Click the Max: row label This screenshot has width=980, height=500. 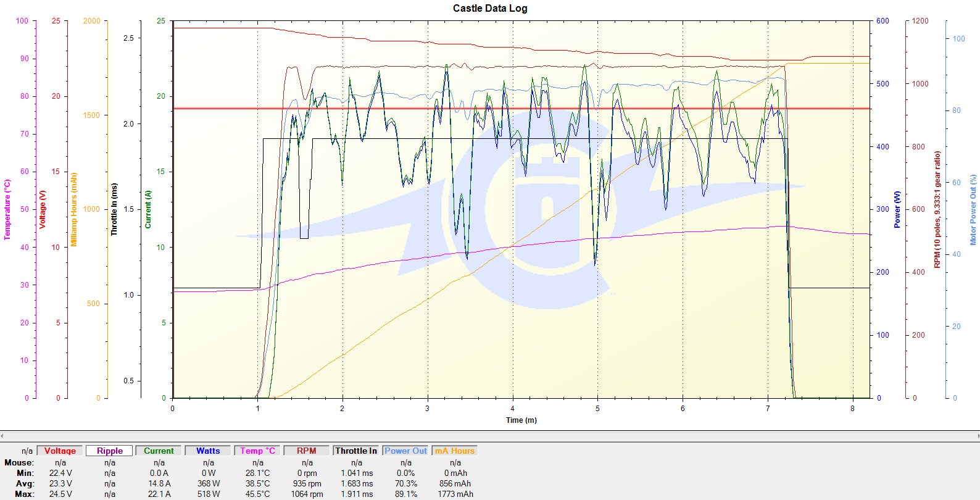tap(25, 494)
